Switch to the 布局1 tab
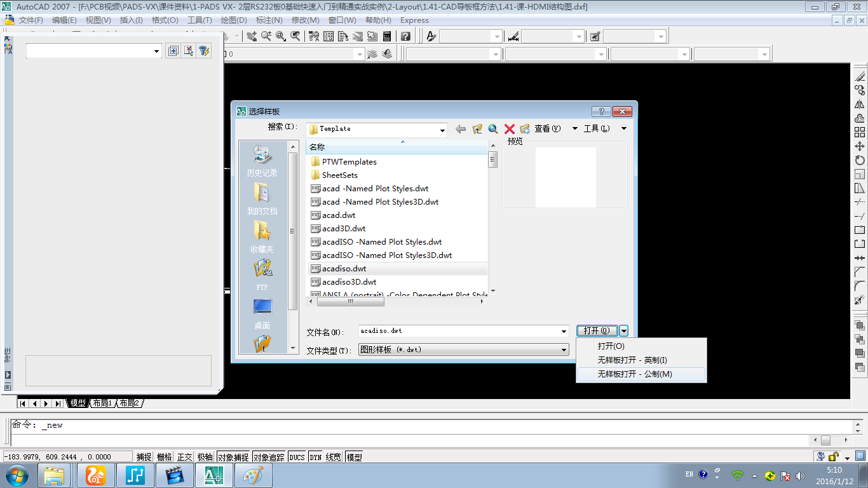 coord(102,403)
